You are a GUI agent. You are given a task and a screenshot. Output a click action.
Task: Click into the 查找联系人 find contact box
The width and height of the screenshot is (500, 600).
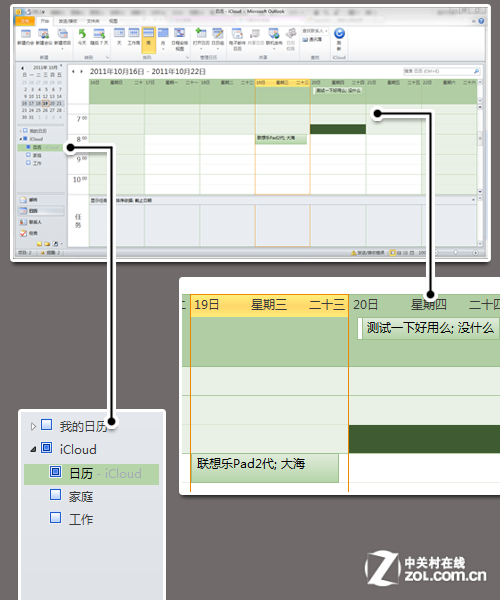(314, 31)
